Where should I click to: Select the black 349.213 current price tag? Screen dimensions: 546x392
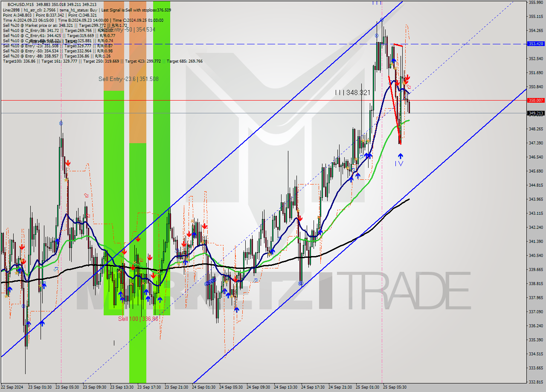(536, 113)
